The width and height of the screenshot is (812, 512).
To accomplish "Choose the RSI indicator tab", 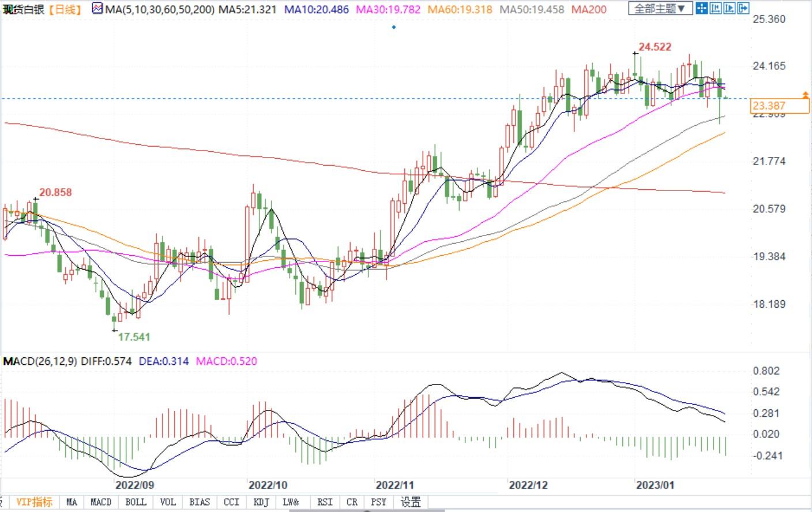I will (x=325, y=502).
